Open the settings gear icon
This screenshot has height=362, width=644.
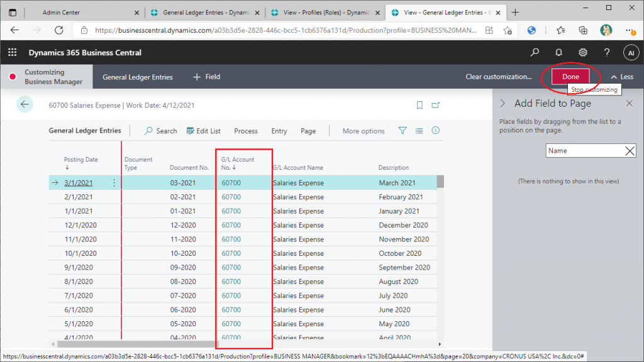click(583, 53)
